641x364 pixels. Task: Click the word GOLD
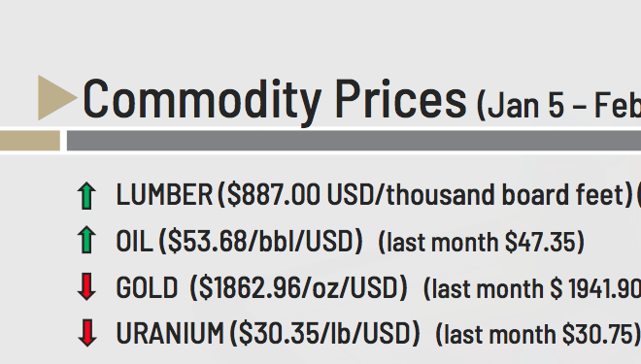[147, 287]
